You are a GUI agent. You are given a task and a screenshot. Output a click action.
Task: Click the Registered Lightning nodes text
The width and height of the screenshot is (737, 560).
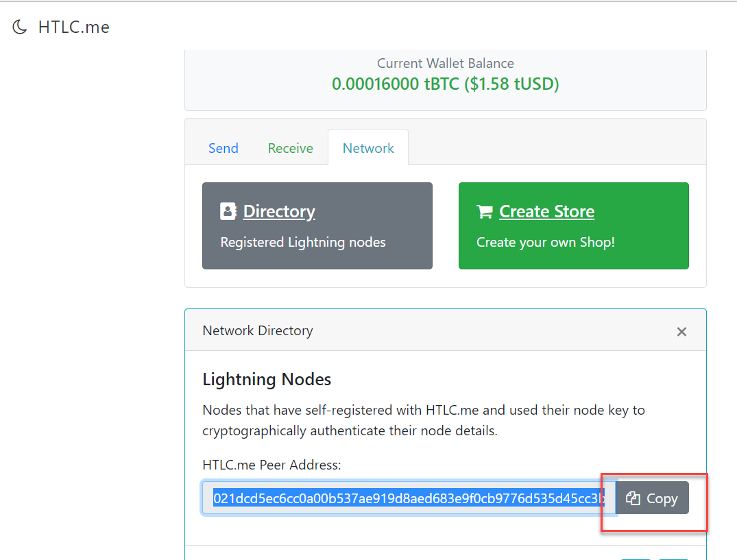303,243
